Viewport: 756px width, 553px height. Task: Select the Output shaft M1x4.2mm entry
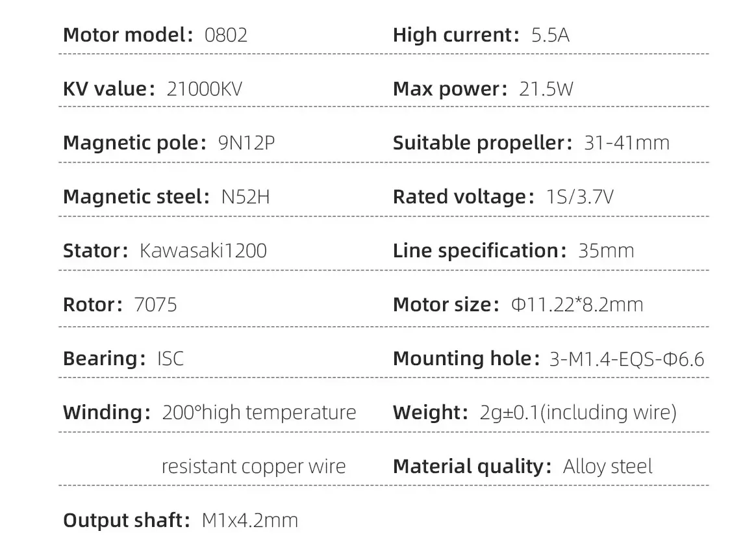coord(181,521)
